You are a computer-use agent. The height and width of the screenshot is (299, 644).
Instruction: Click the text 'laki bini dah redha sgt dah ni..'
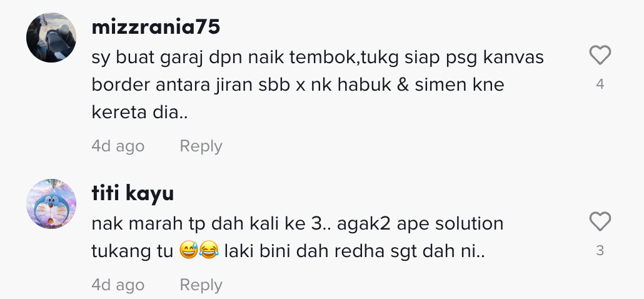355,251
